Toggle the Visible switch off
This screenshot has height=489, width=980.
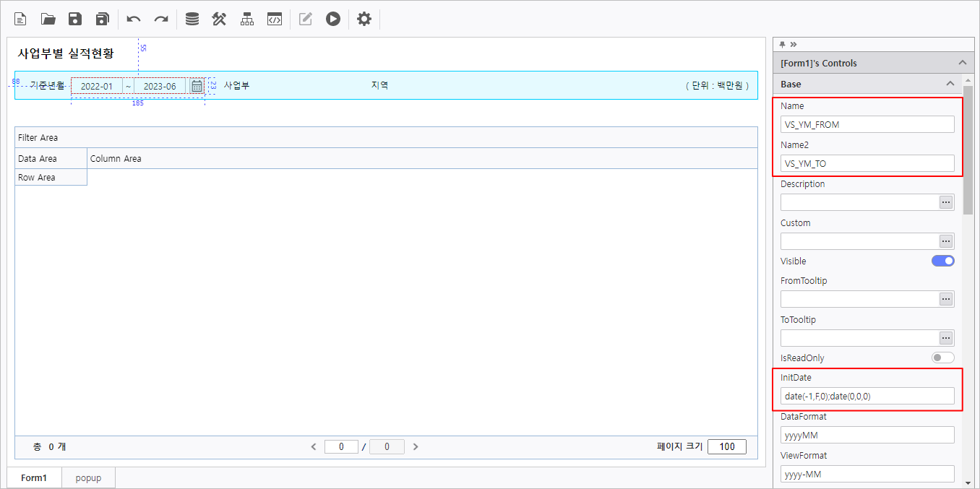pos(942,261)
